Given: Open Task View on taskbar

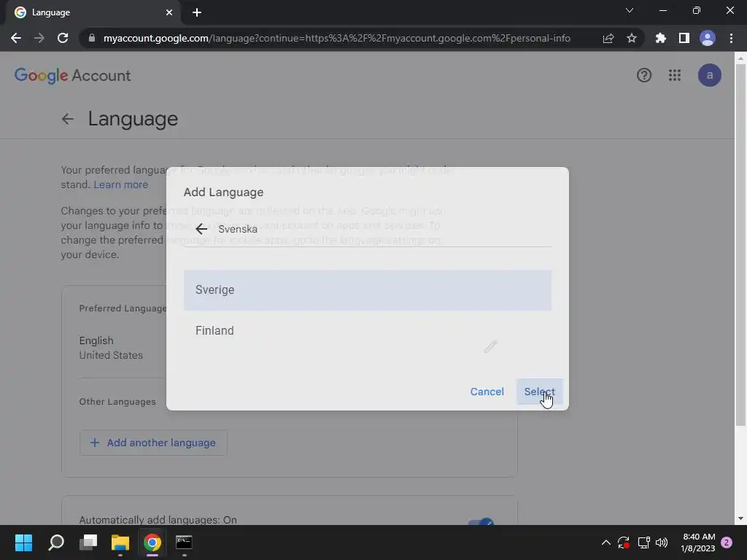Looking at the screenshot, I should [88, 542].
